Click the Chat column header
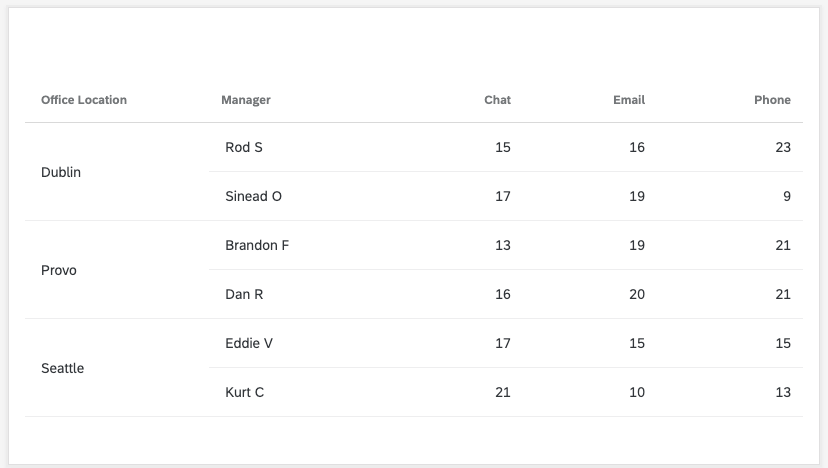 pos(497,100)
